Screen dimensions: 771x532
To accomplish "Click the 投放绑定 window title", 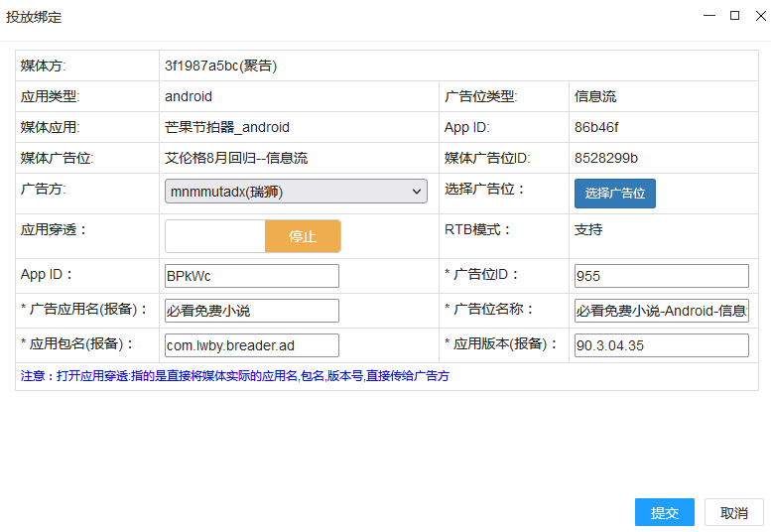I will coord(34,17).
